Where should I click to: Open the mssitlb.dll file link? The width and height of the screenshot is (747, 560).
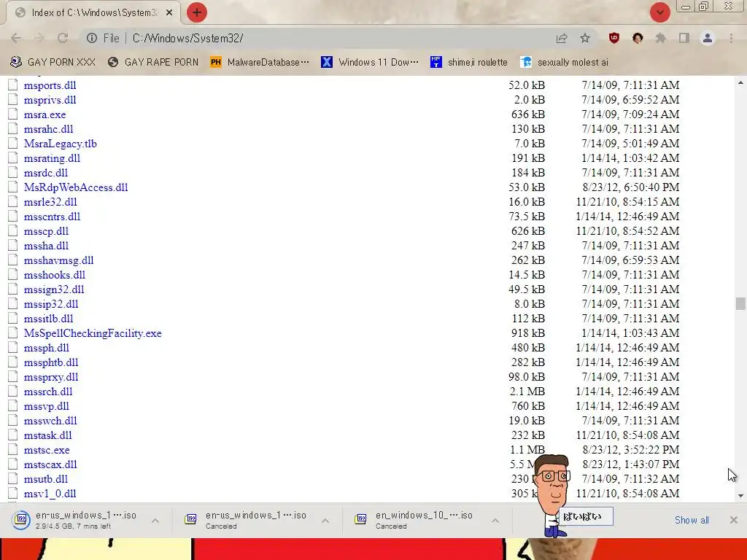pos(49,319)
